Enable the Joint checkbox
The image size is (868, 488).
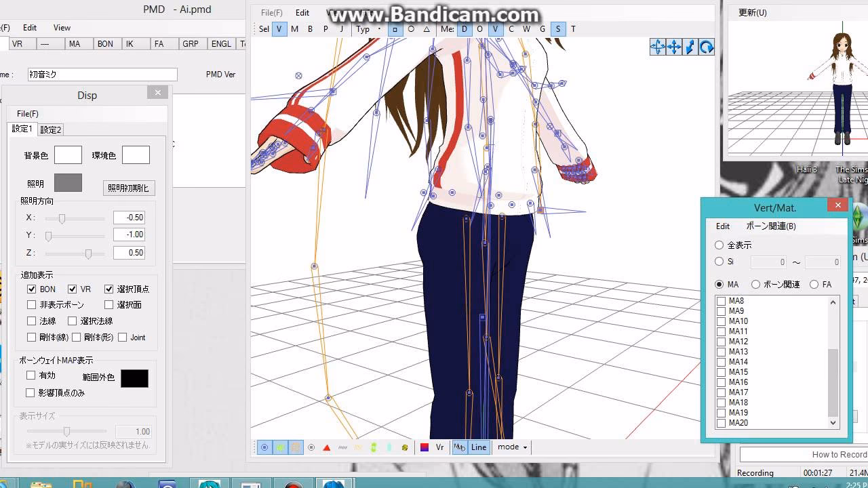coord(122,338)
